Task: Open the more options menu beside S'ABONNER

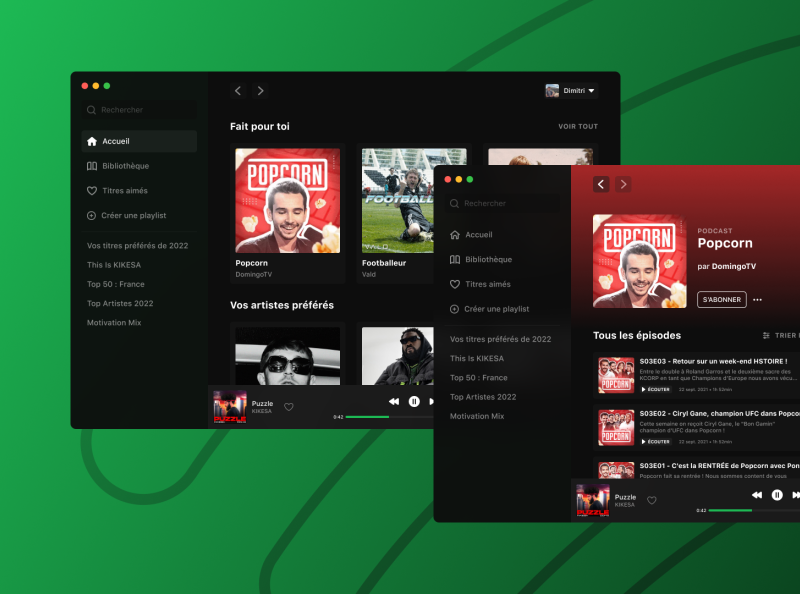Action: tap(758, 299)
